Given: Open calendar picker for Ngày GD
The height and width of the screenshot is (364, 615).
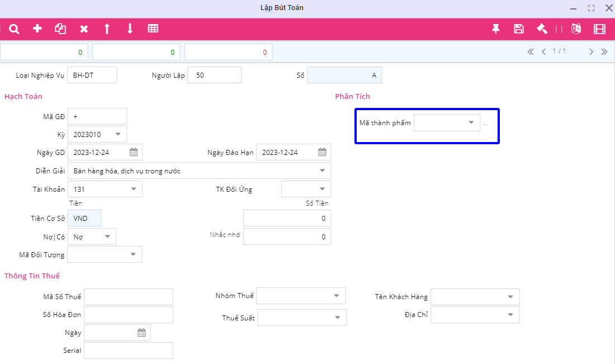Looking at the screenshot, I should point(134,152).
